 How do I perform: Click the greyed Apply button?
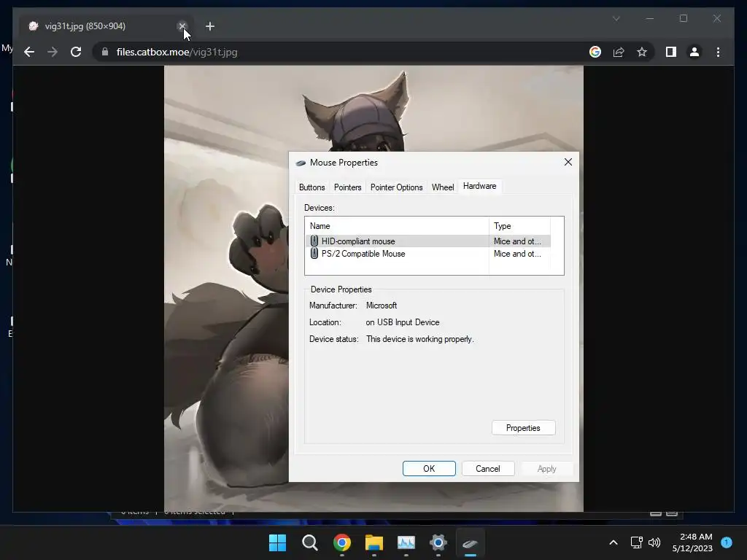(546, 469)
